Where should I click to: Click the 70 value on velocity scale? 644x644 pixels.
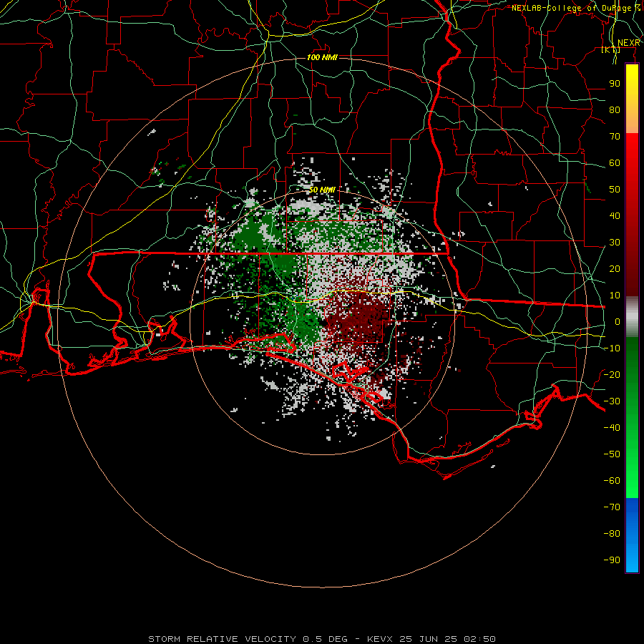[x=615, y=137]
